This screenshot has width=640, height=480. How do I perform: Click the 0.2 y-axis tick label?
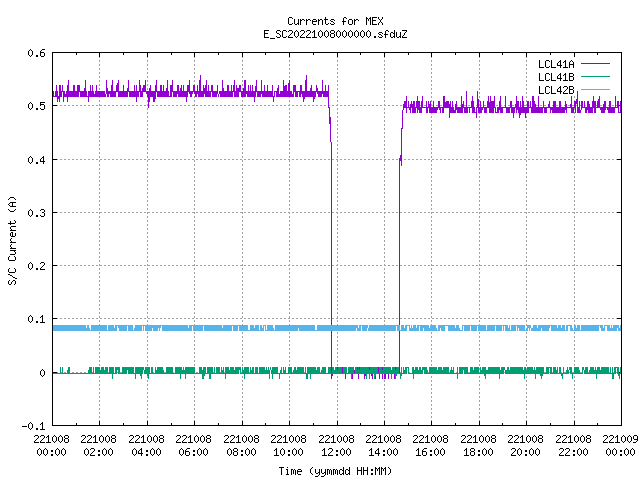36,266
